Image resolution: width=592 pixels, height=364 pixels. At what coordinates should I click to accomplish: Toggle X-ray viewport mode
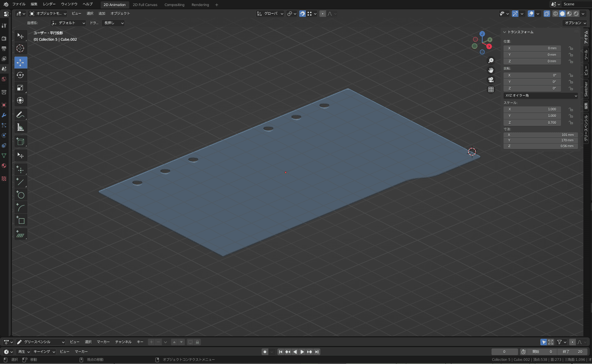[547, 14]
